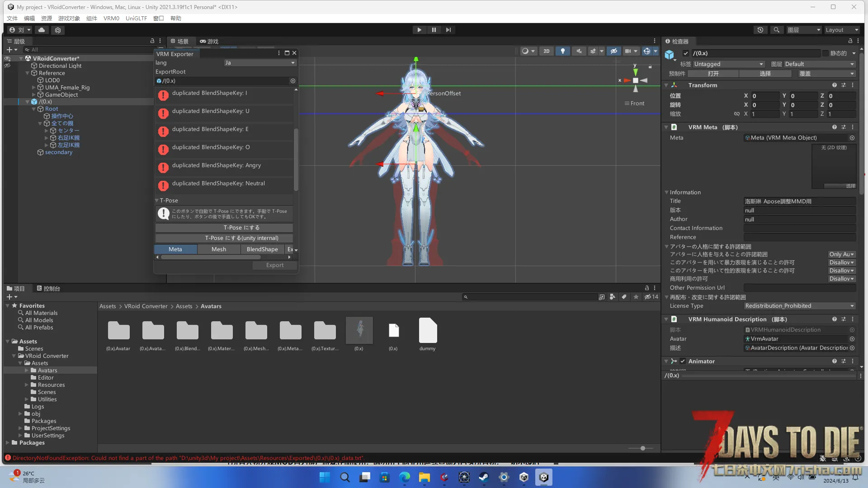Image resolution: width=868 pixels, height=488 pixels.
Task: Toggle scene audio mute icon
Action: [x=579, y=51]
